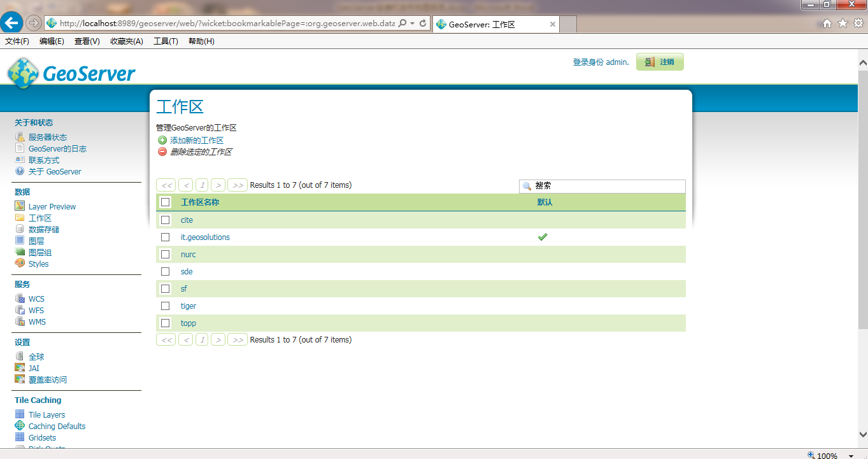Image resolution: width=868 pixels, height=459 pixels.
Task: Click the server status icon in sidebar
Action: pyautogui.click(x=20, y=137)
